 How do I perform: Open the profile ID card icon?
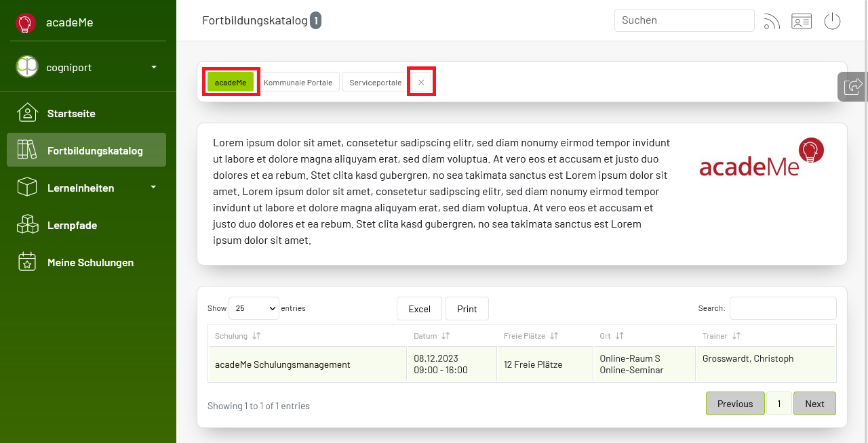[802, 22]
